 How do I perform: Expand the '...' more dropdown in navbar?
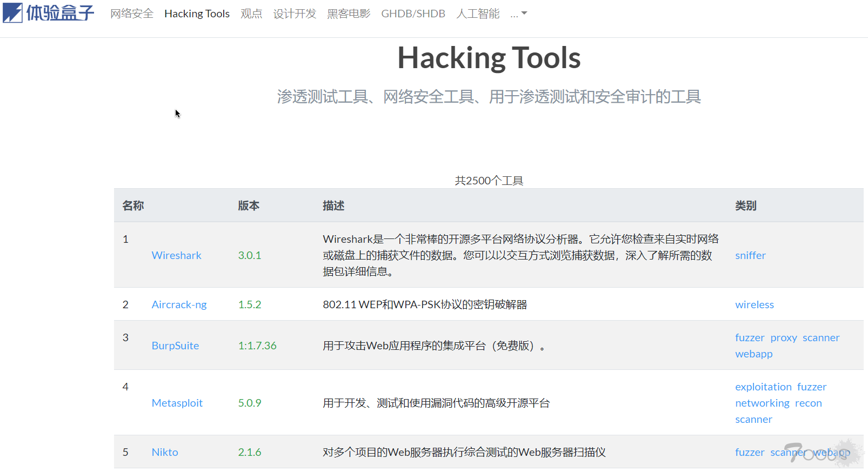click(x=518, y=14)
